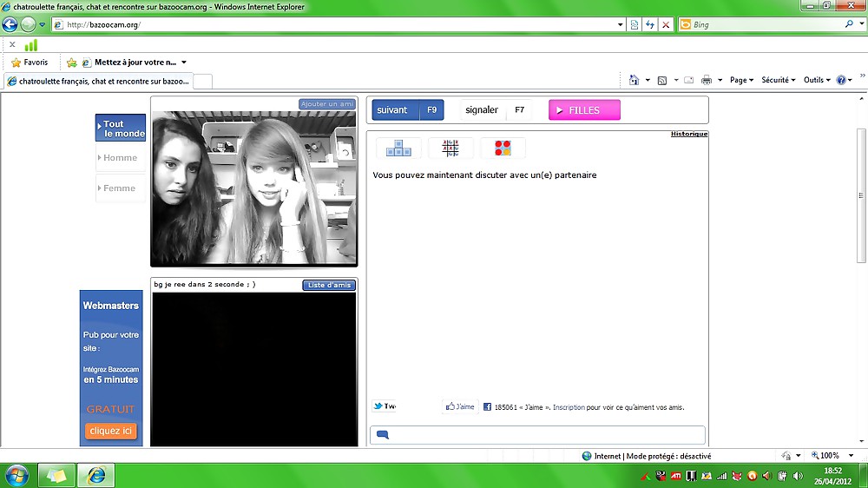
Task: Click the Twitter Tweet button
Action: [385, 406]
